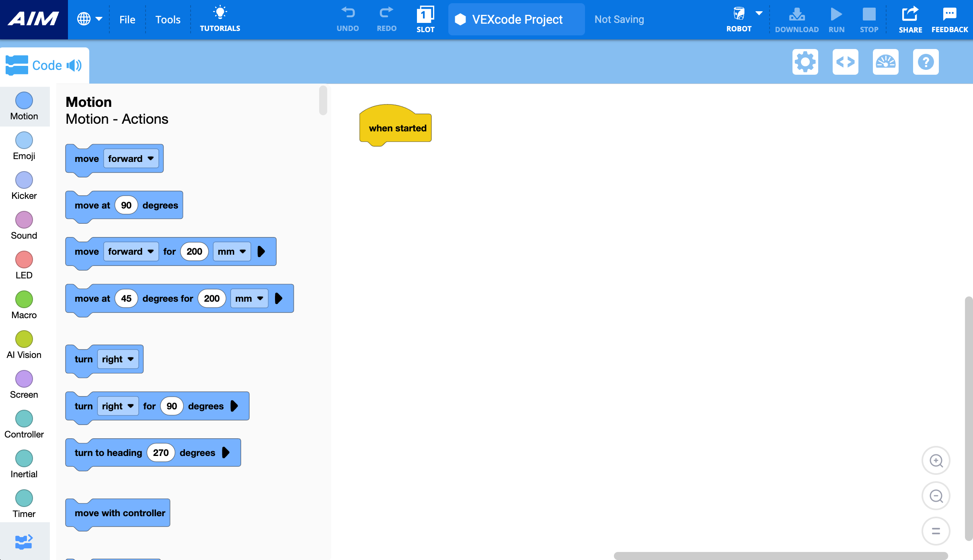Open the monitor dashboard icon
973x560 pixels.
click(886, 61)
